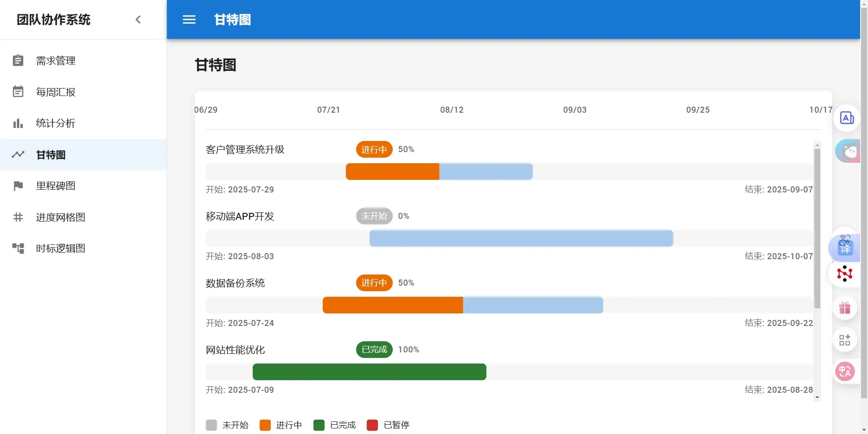Click the 甘特图 trend line icon
This screenshot has width=868, height=434.
click(x=18, y=154)
